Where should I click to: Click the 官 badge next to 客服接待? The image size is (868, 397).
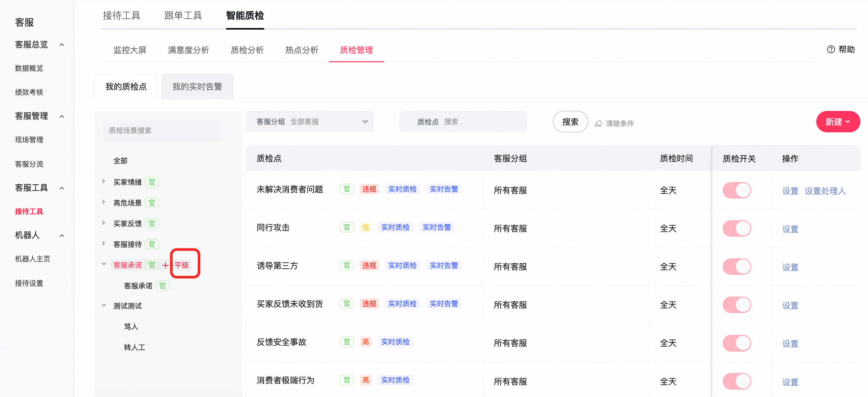point(152,245)
